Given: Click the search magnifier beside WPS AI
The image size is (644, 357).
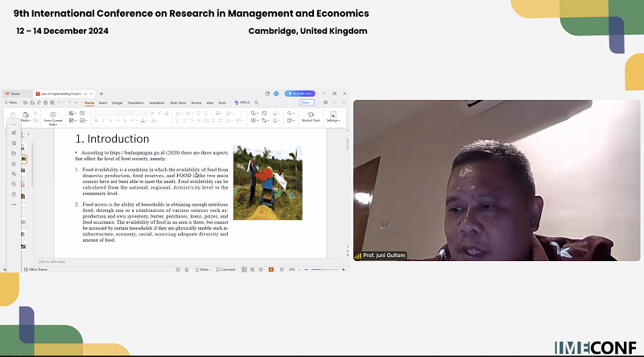Looking at the screenshot, I should [257, 103].
